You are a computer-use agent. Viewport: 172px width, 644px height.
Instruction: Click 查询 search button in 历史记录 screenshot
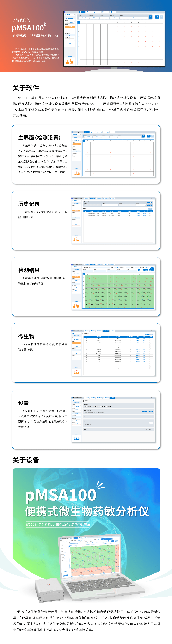coord(150,205)
